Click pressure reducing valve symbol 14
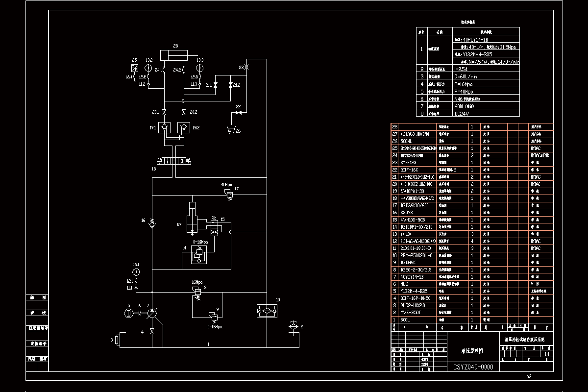This screenshot has height=392, width=588. (x=198, y=255)
